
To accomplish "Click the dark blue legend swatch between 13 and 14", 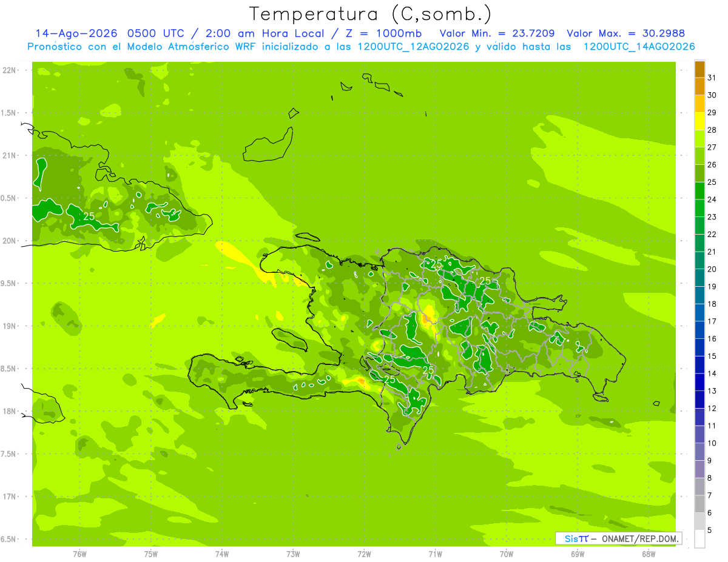I will coord(699,383).
